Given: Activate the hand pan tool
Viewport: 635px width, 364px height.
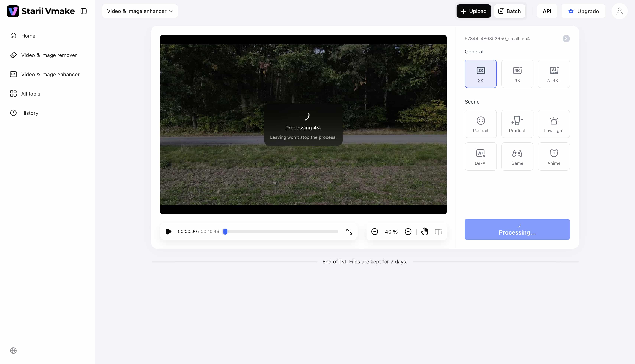Looking at the screenshot, I should (424, 232).
